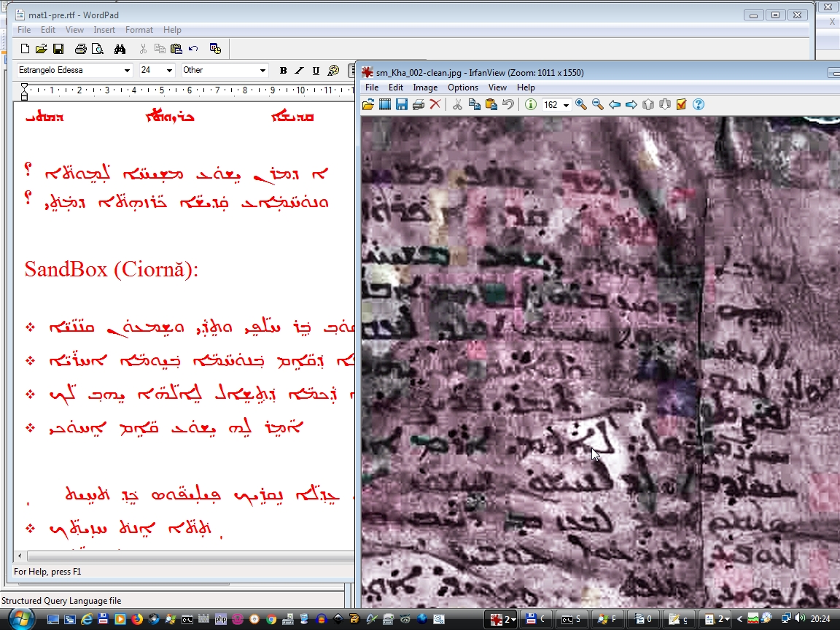Click the Windows Start button
Screen dimensions: 840x630
17,619
